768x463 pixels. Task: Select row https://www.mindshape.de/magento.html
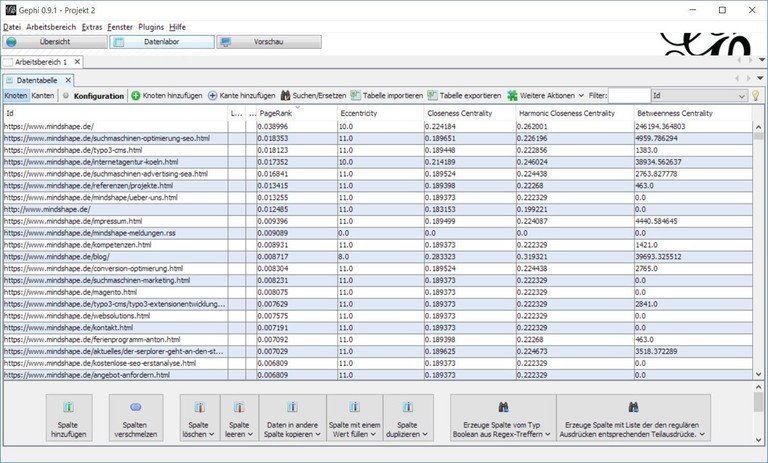[x=378, y=292]
